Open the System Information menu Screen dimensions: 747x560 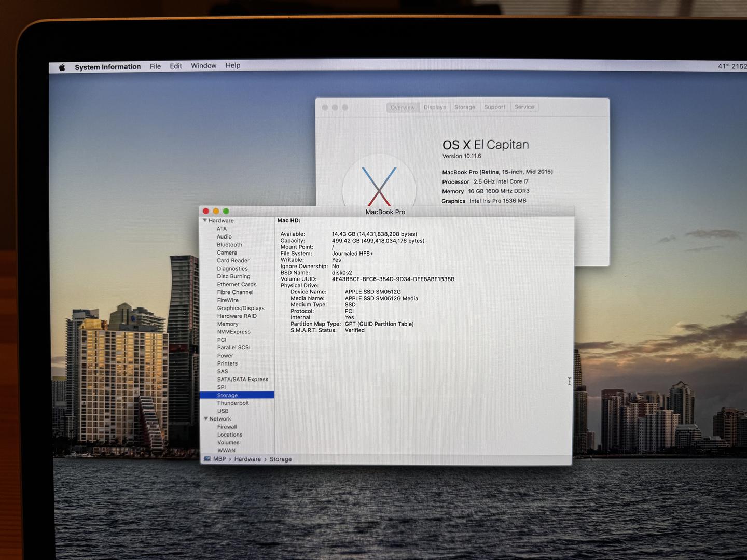[x=107, y=67]
